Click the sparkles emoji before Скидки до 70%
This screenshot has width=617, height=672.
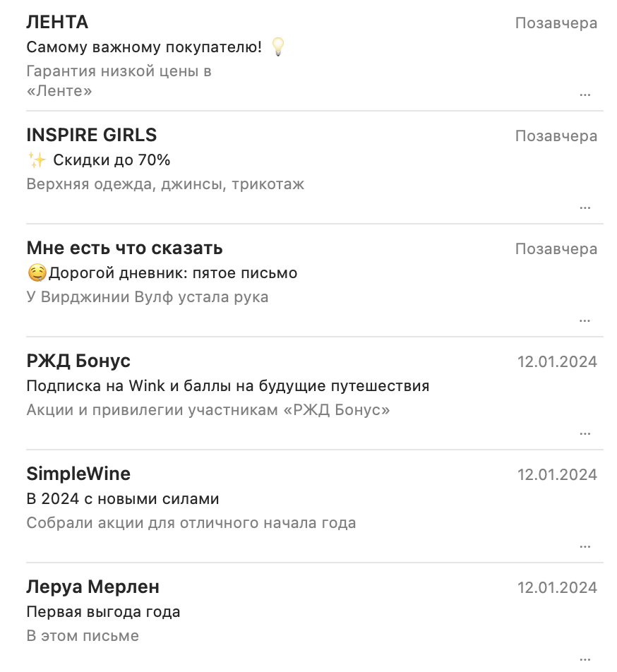[x=37, y=160]
